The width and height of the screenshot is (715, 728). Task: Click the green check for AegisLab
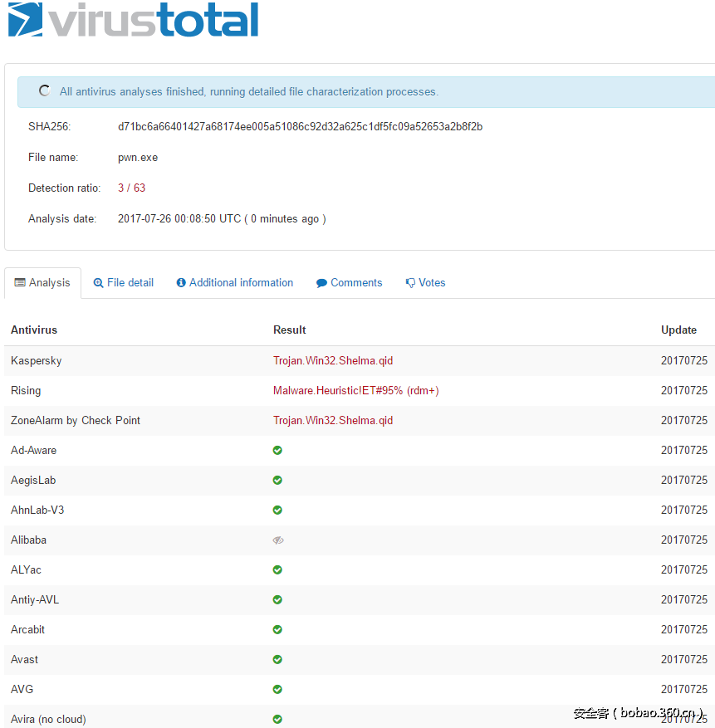277,480
